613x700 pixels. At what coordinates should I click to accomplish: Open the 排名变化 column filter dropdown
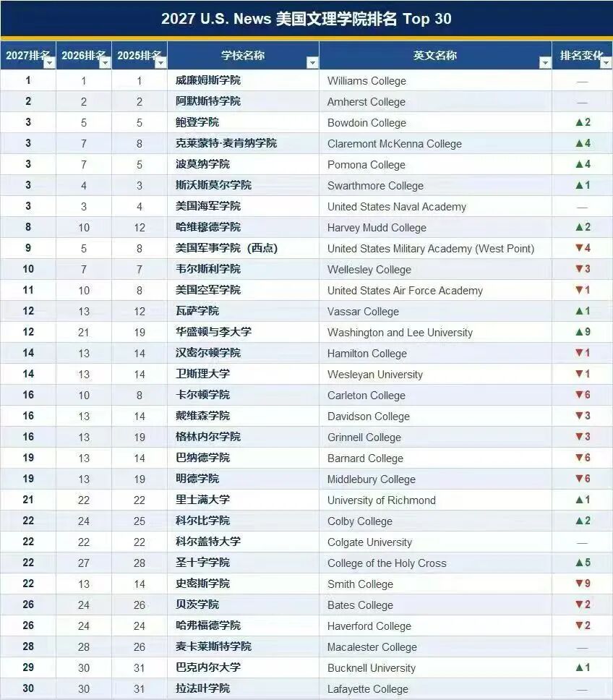click(606, 64)
